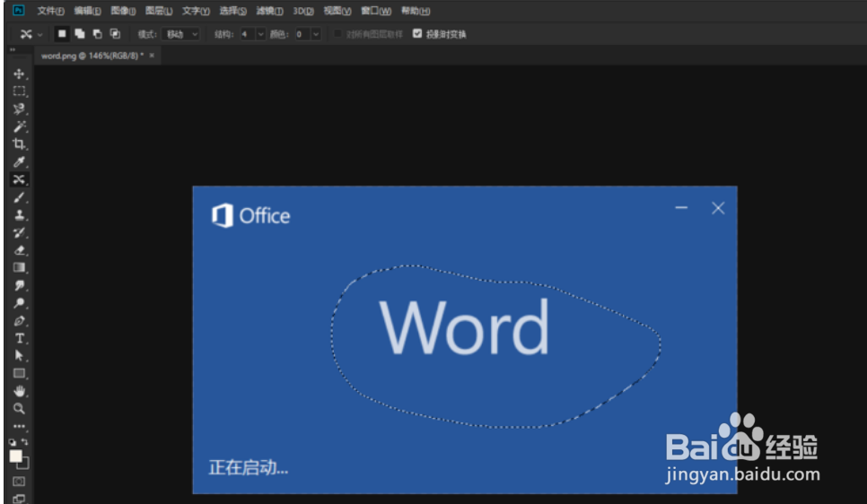Screen dimensions: 867x504
Task: Open the File menu
Action: pos(50,11)
